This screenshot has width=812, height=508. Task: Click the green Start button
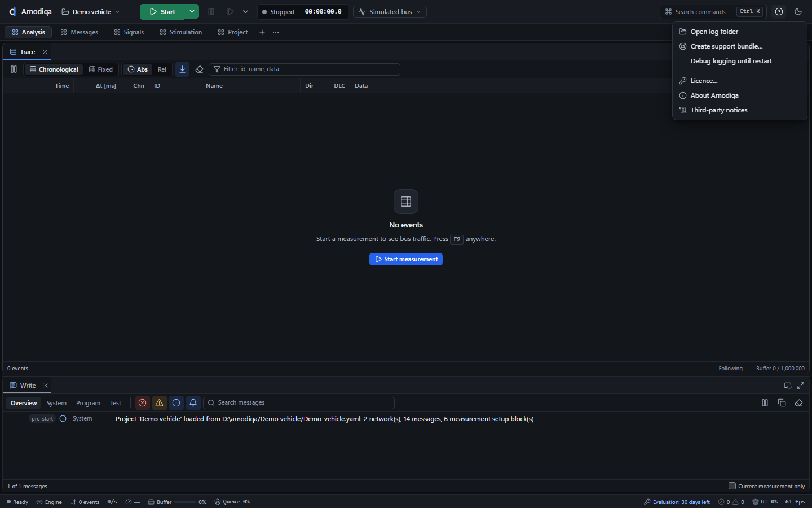pyautogui.click(x=162, y=11)
